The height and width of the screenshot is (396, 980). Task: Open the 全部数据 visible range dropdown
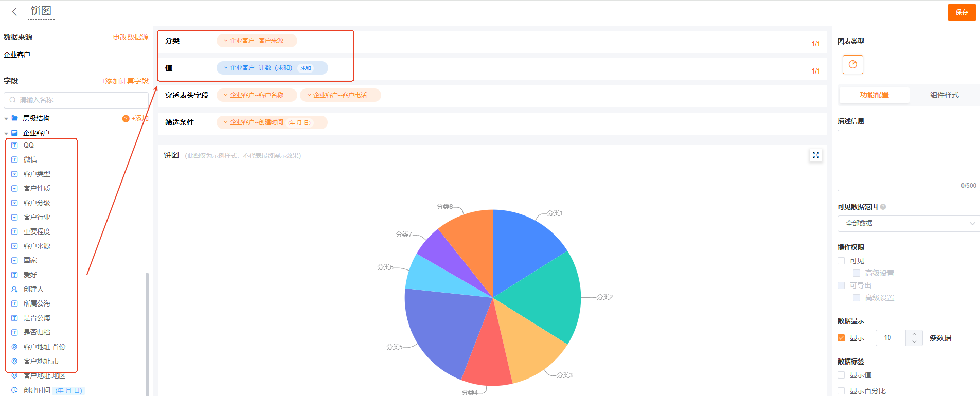[x=908, y=223]
